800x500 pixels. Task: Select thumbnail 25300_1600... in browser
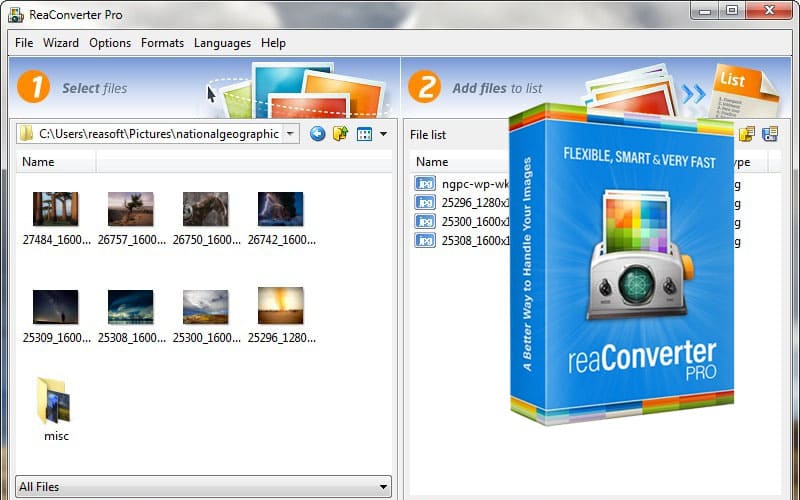tap(206, 306)
